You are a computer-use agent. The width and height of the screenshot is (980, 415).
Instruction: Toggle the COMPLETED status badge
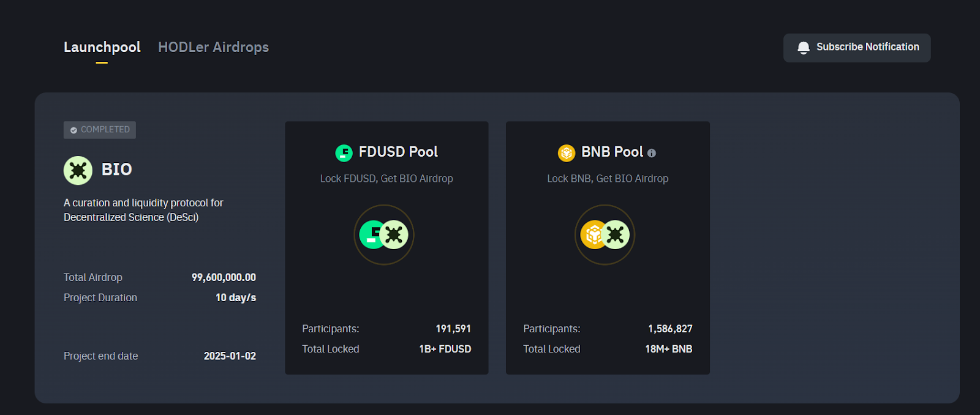click(99, 130)
